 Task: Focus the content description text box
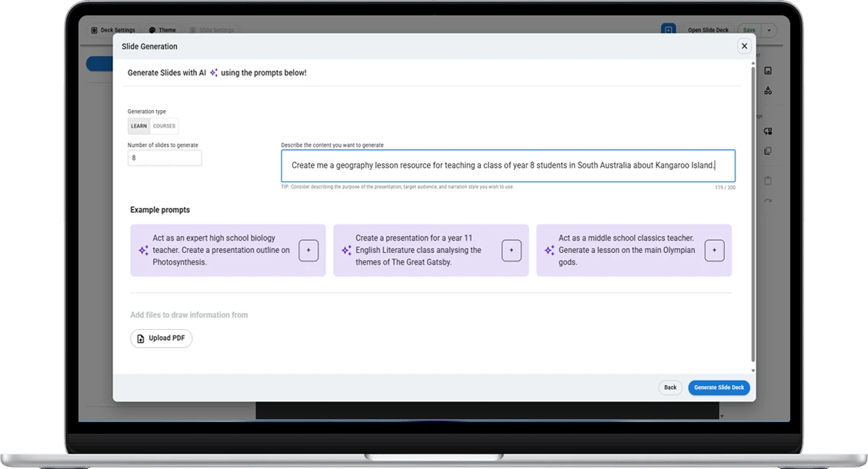pyautogui.click(x=508, y=165)
